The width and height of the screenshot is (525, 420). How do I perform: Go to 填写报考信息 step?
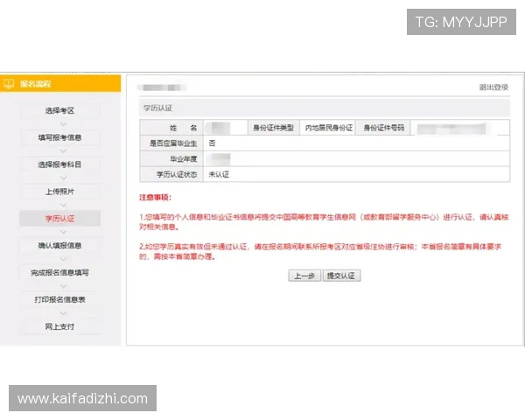point(59,137)
